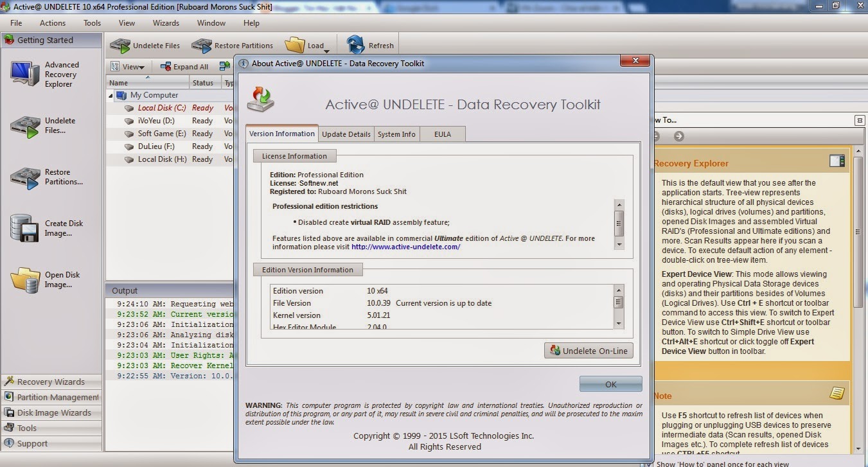Click File Version 10.0.39 row
Viewport: 868px width, 467px height.
pyautogui.click(x=442, y=303)
